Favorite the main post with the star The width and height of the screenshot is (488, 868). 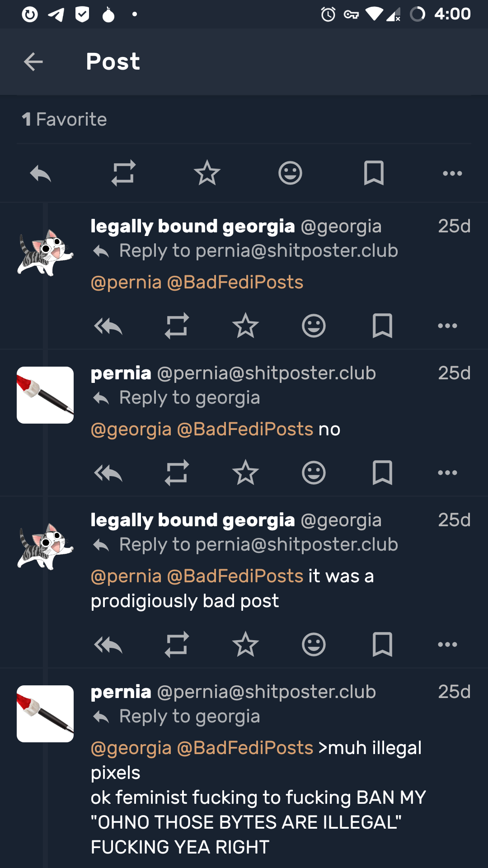point(207,173)
